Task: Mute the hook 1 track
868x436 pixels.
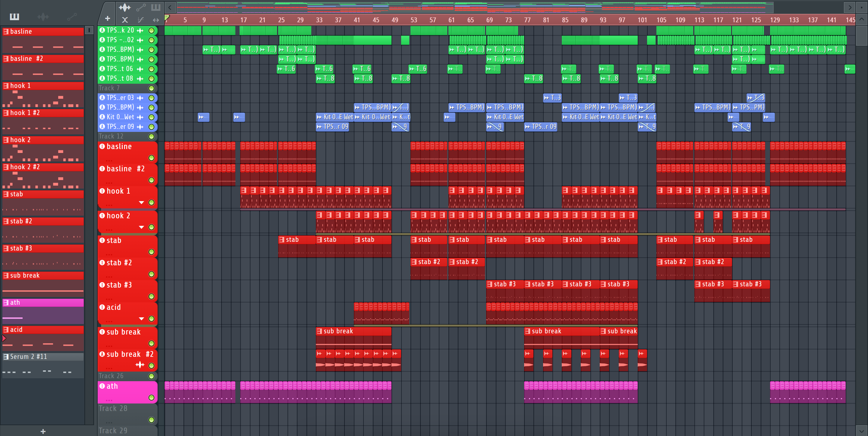Action: pos(152,202)
